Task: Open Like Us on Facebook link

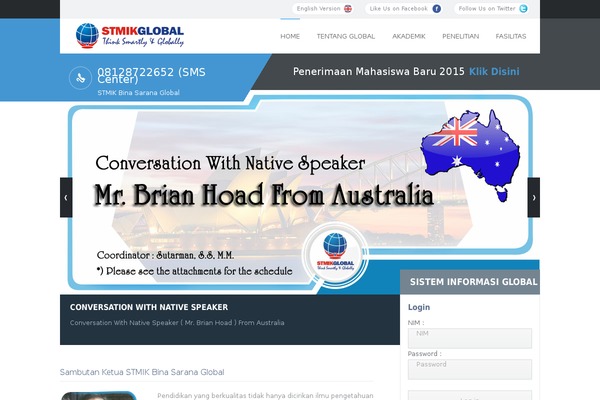Action: click(x=404, y=9)
